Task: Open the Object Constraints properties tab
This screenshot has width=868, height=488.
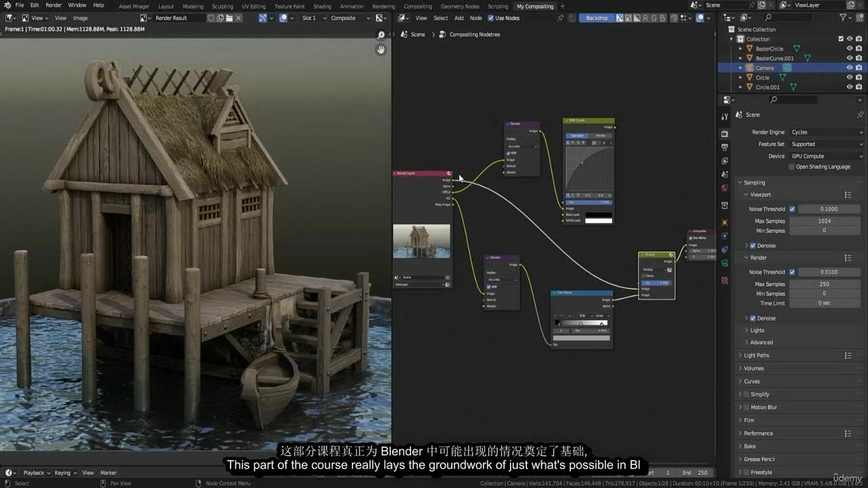Action: pyautogui.click(x=724, y=249)
